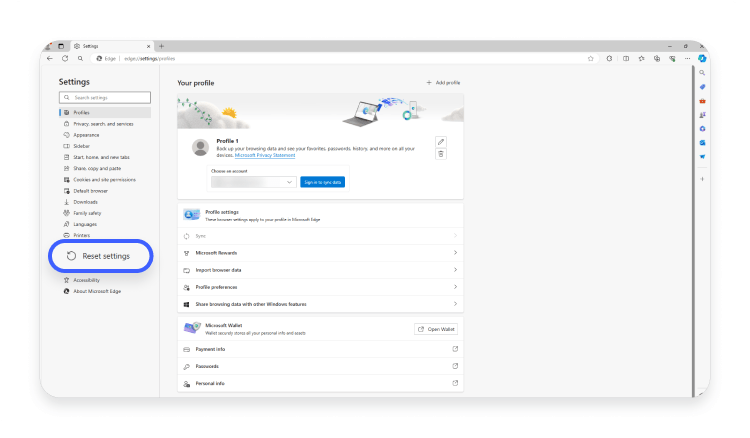This screenshot has height=438, width=750.
Task: Expand the Profile preferences row
Action: (x=320, y=287)
